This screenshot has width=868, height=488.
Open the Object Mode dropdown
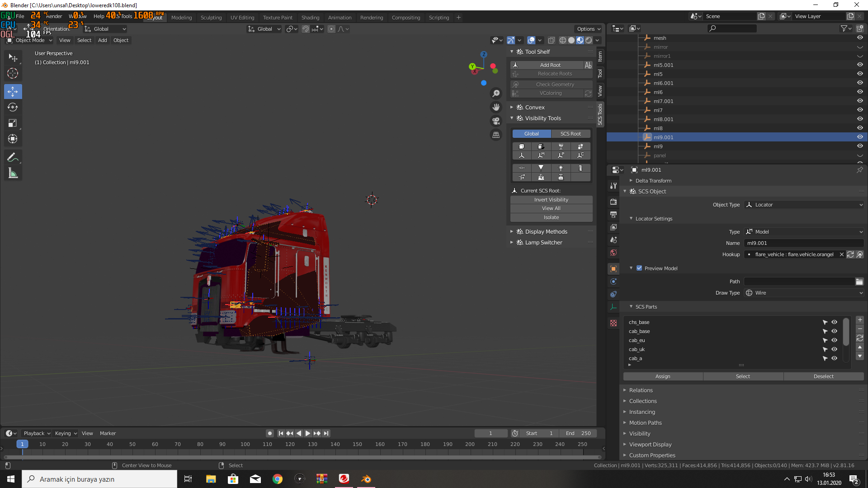(x=30, y=40)
